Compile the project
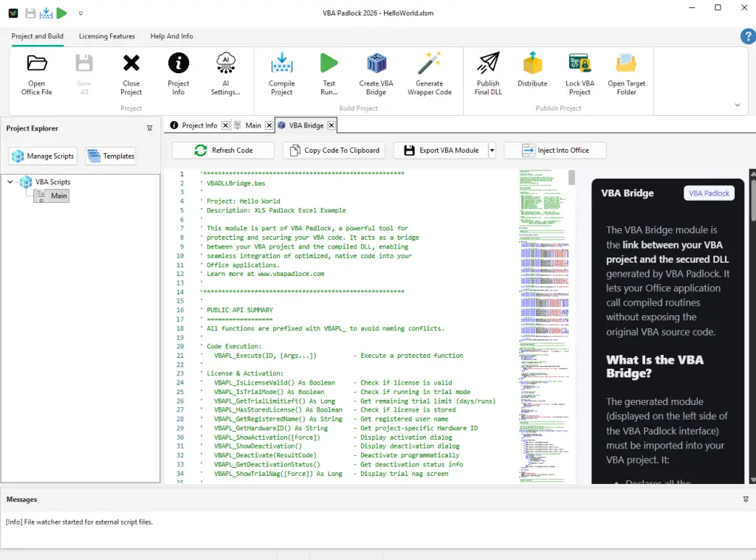Viewport: 756px width, 560px height. 281,72
